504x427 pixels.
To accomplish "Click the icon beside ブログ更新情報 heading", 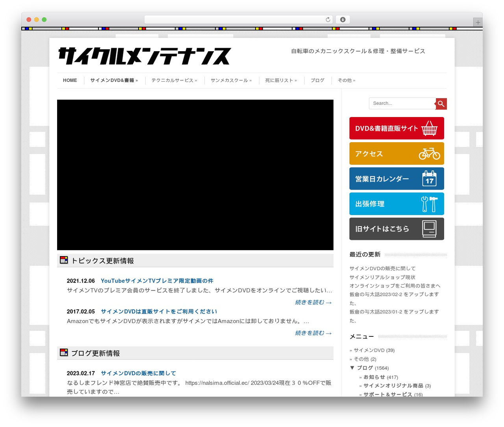I will click(x=64, y=353).
